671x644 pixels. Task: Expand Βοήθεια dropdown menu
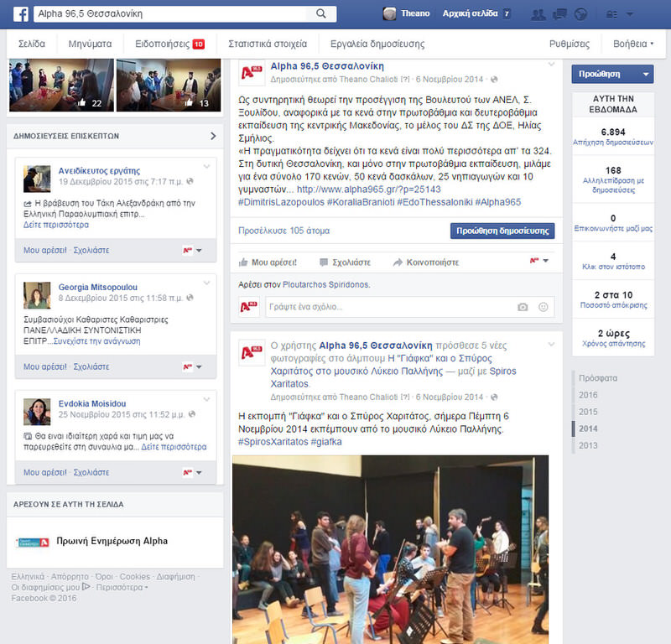(633, 44)
